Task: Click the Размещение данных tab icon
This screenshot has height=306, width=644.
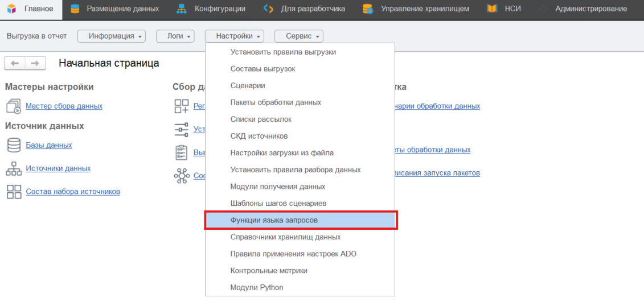Action: point(75,9)
